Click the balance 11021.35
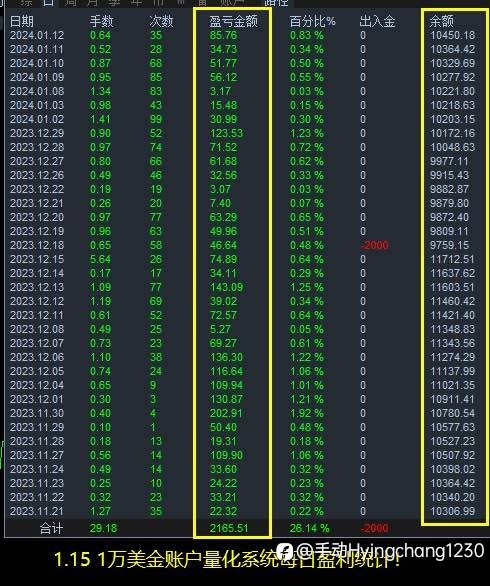Viewport: 490px width, 586px height. coord(452,385)
